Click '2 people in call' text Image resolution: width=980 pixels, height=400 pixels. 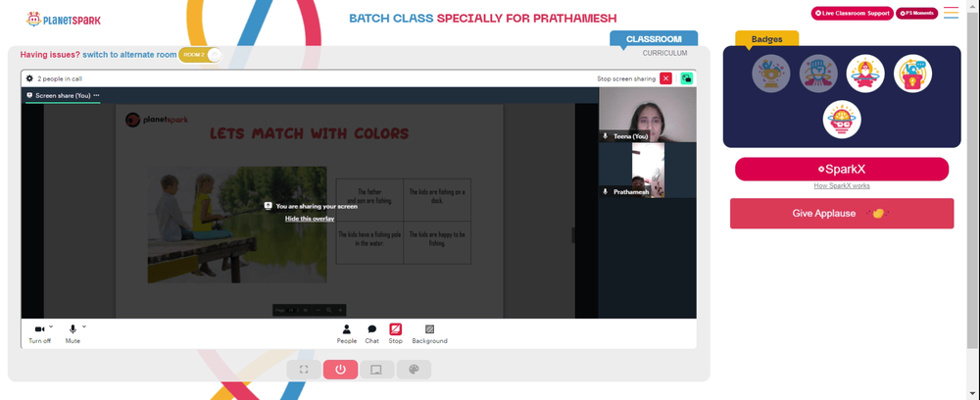coord(60,78)
